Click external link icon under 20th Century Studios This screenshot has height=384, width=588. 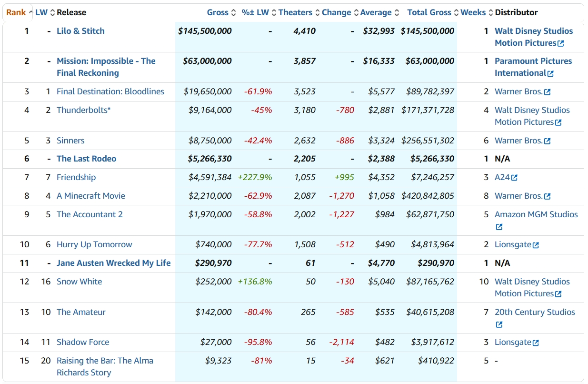(499, 324)
